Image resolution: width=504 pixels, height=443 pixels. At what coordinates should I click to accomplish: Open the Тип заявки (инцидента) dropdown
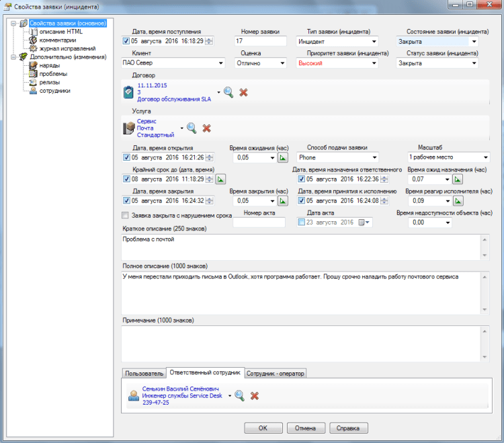[x=374, y=42]
